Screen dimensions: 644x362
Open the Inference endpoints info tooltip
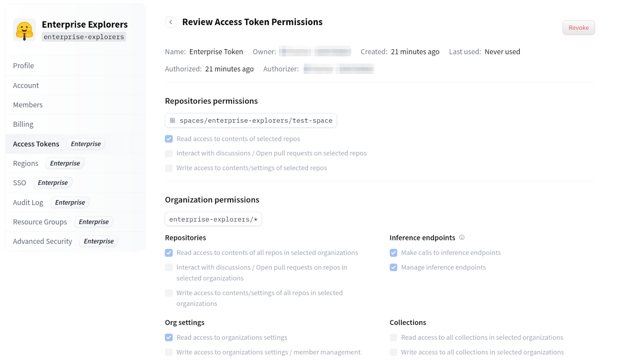point(462,237)
